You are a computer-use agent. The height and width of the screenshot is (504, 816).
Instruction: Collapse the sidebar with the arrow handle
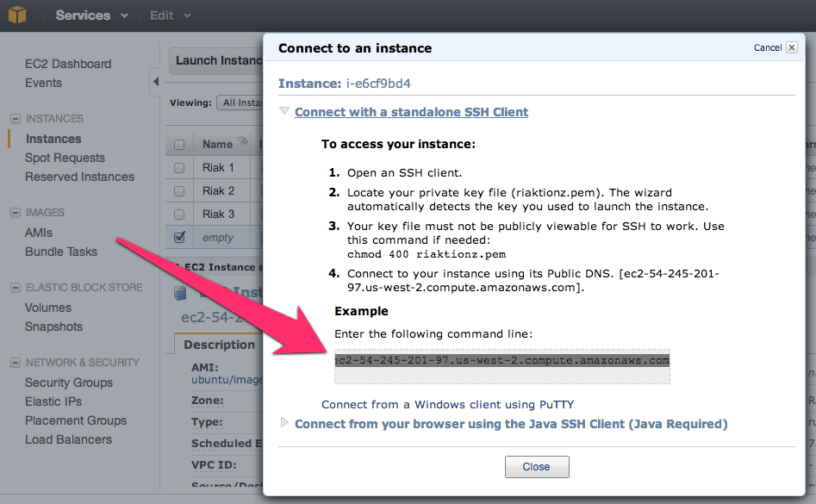(156, 81)
